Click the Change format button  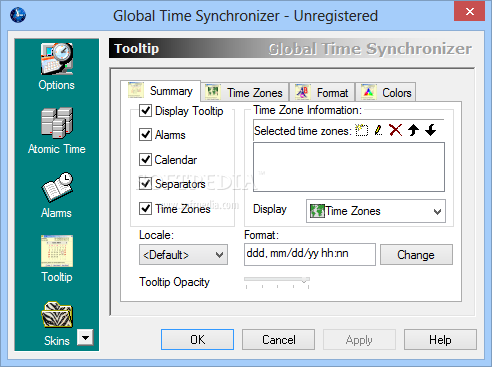(416, 255)
